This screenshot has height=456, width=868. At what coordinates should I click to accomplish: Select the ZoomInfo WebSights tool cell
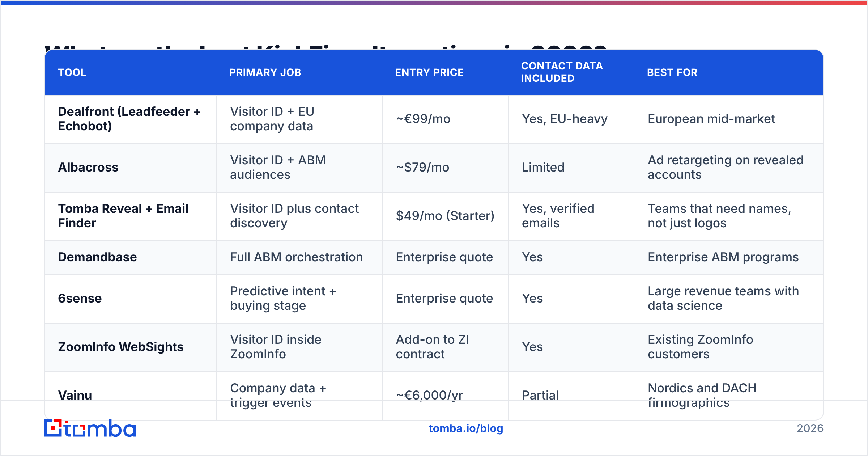tap(130, 347)
